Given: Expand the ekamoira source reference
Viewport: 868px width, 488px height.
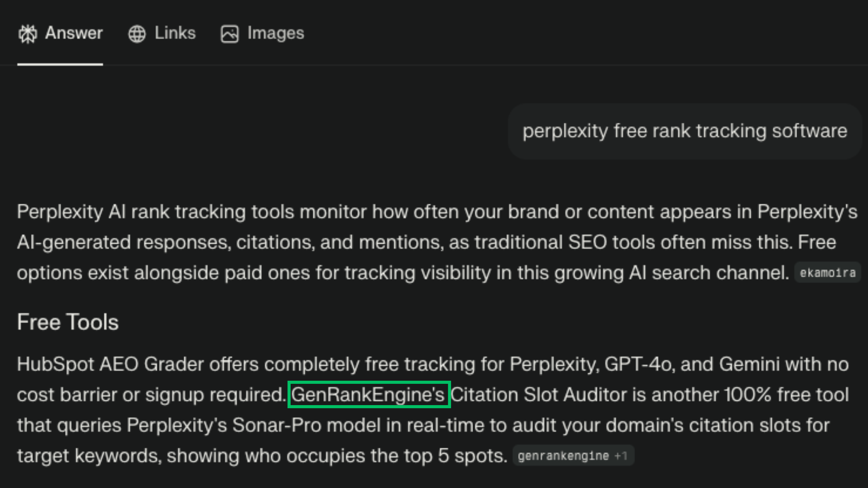Looking at the screenshot, I should [828, 273].
